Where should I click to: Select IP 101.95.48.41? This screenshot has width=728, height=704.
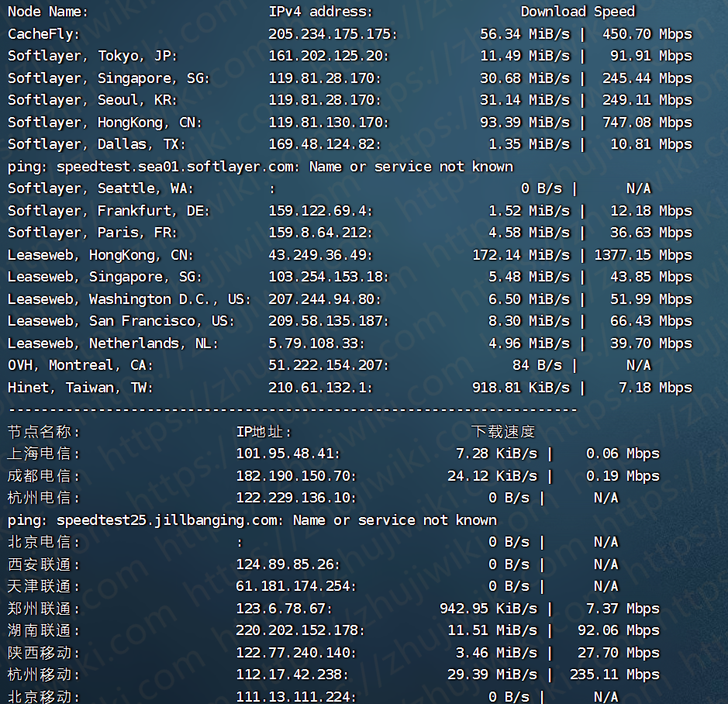[x=288, y=454]
